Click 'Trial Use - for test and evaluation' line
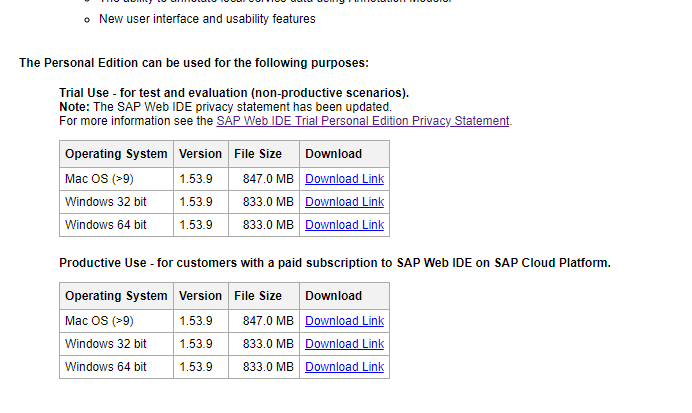 tap(234, 93)
